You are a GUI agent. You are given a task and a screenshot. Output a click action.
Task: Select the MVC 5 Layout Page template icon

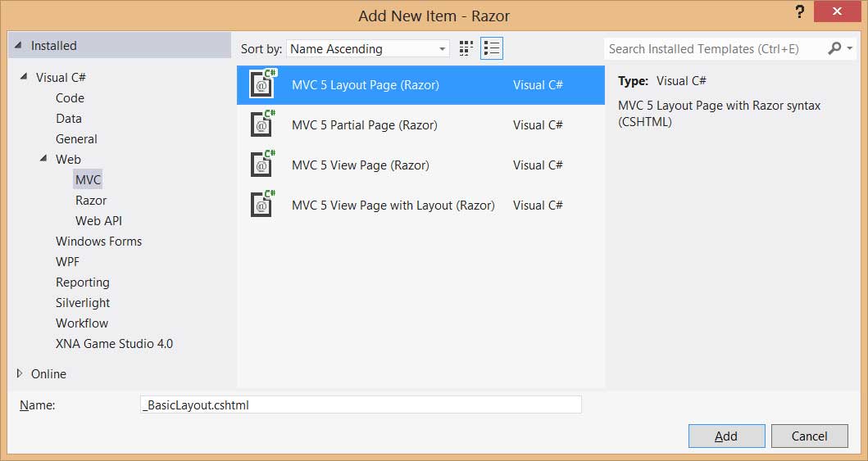pos(263,84)
